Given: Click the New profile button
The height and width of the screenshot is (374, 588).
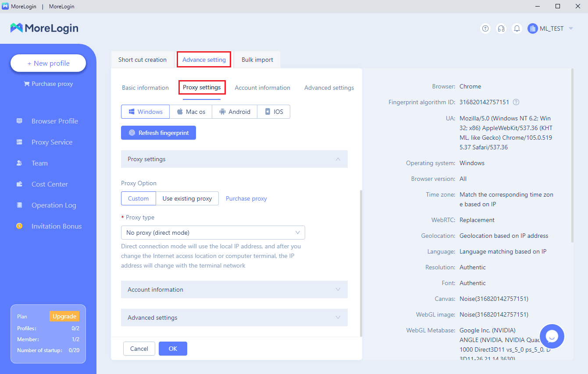Looking at the screenshot, I should coord(48,63).
